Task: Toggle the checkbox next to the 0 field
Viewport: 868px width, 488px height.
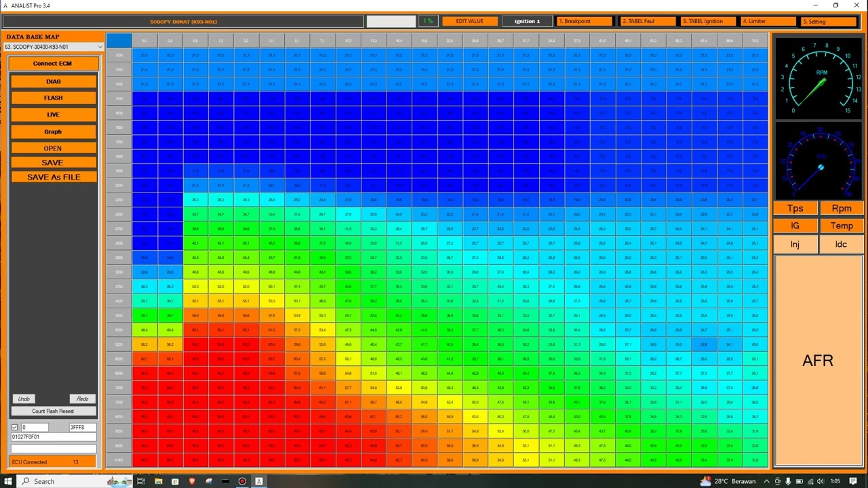Action: (x=15, y=428)
